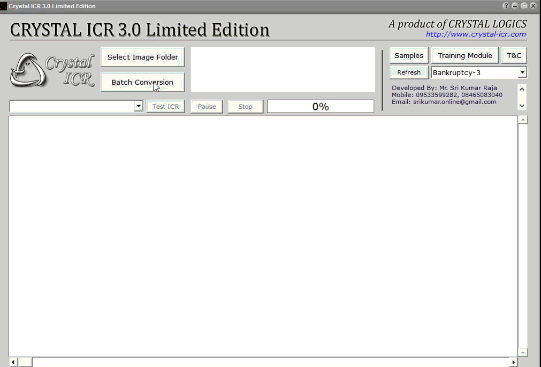Click horizontal scrollbar left arrow

pos(13,362)
